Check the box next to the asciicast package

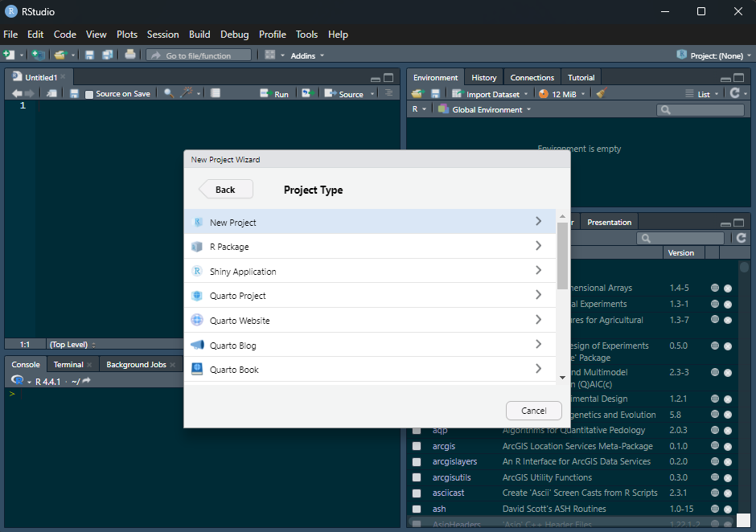click(417, 493)
